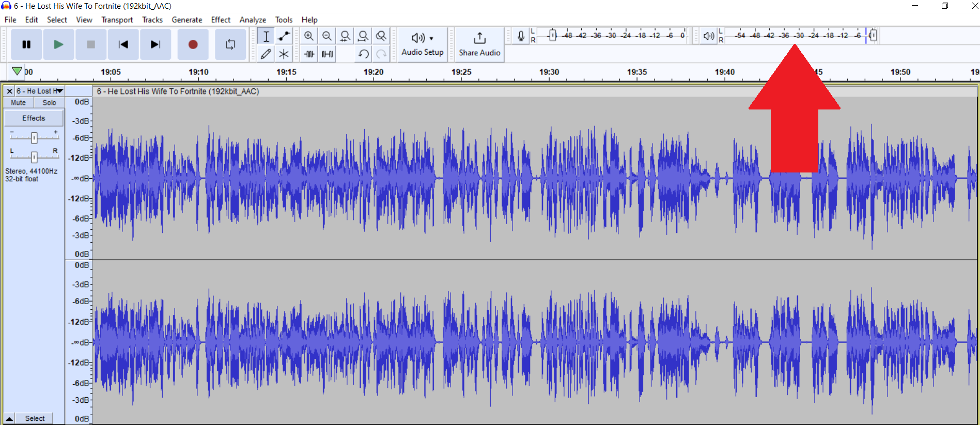Click the clip title bar in the waveform
980x425 pixels.
(x=535, y=91)
